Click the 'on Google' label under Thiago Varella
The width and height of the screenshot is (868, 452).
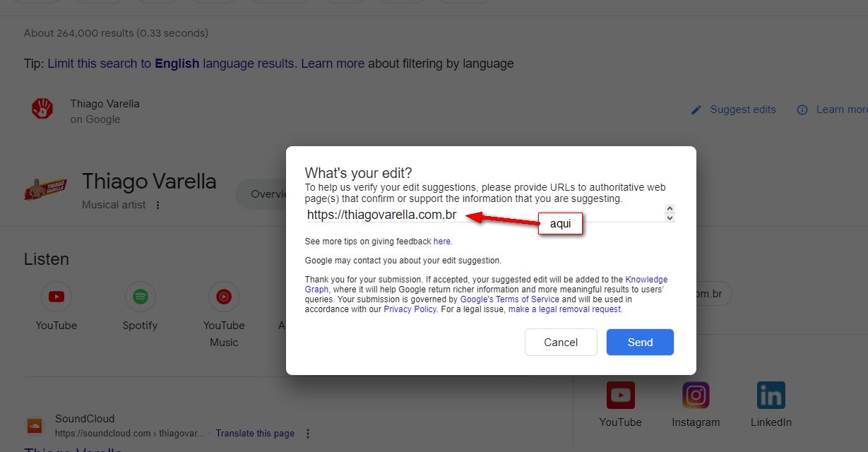pos(95,119)
